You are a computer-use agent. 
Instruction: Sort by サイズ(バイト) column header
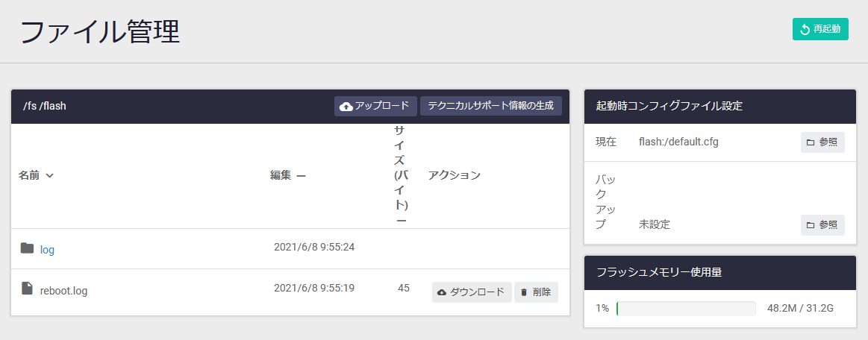click(401, 176)
